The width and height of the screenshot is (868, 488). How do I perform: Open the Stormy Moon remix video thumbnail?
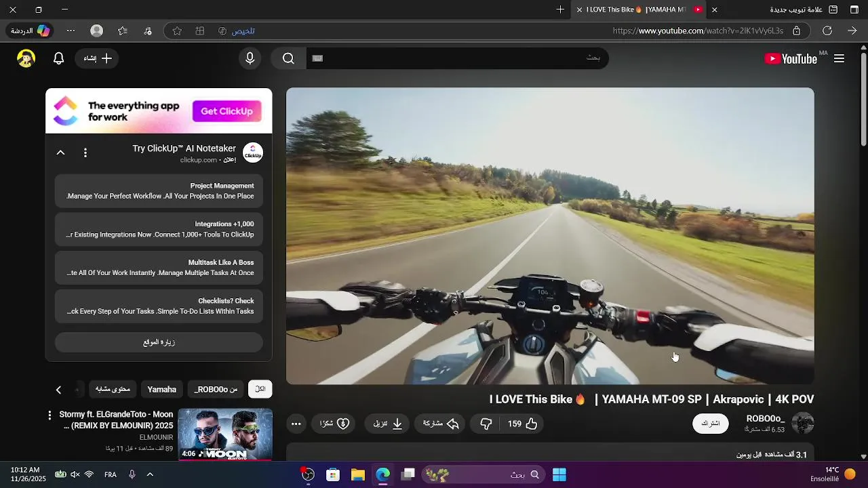(x=225, y=434)
